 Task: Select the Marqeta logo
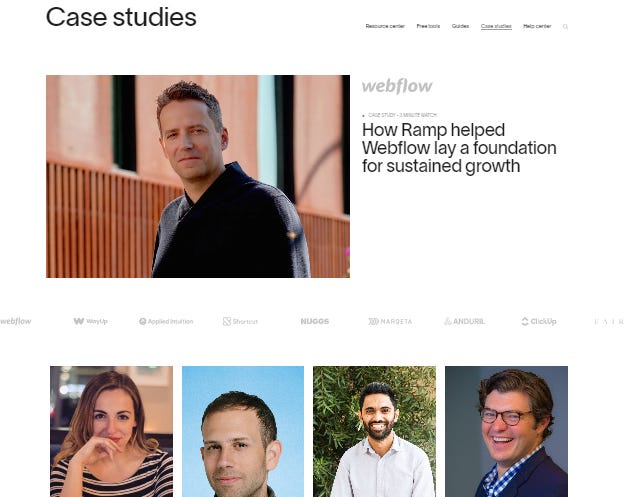tap(390, 321)
